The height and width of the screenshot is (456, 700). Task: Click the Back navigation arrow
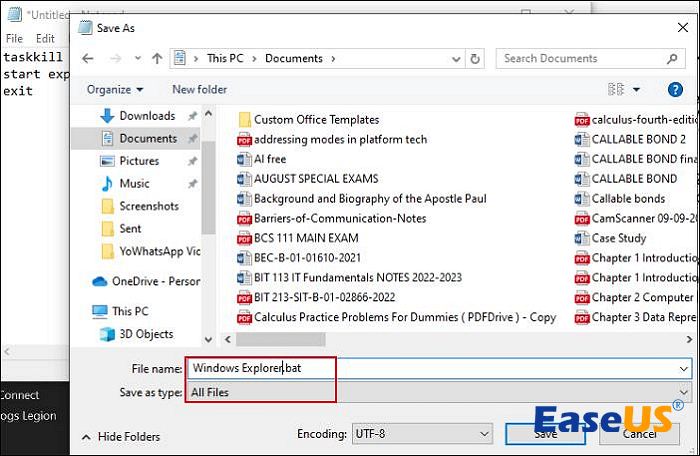[88, 58]
